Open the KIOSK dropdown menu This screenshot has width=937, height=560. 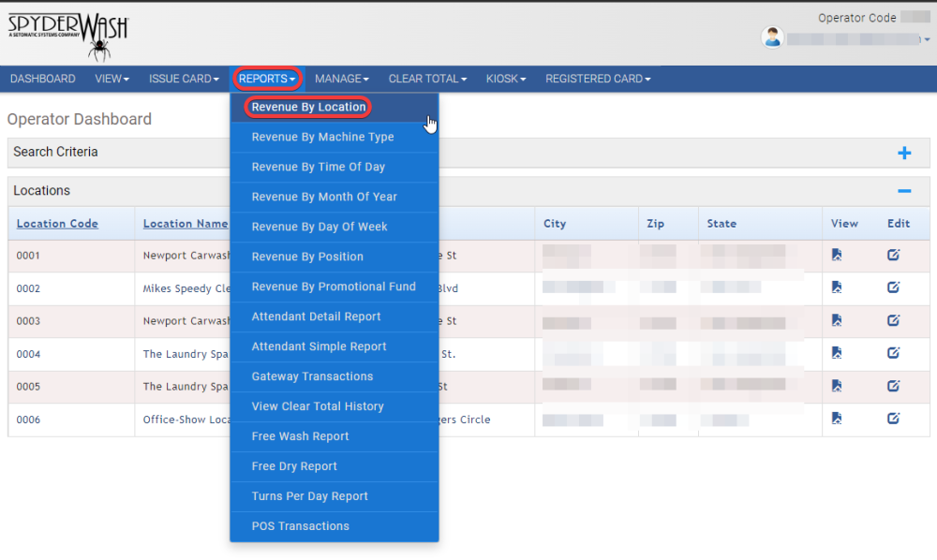506,79
